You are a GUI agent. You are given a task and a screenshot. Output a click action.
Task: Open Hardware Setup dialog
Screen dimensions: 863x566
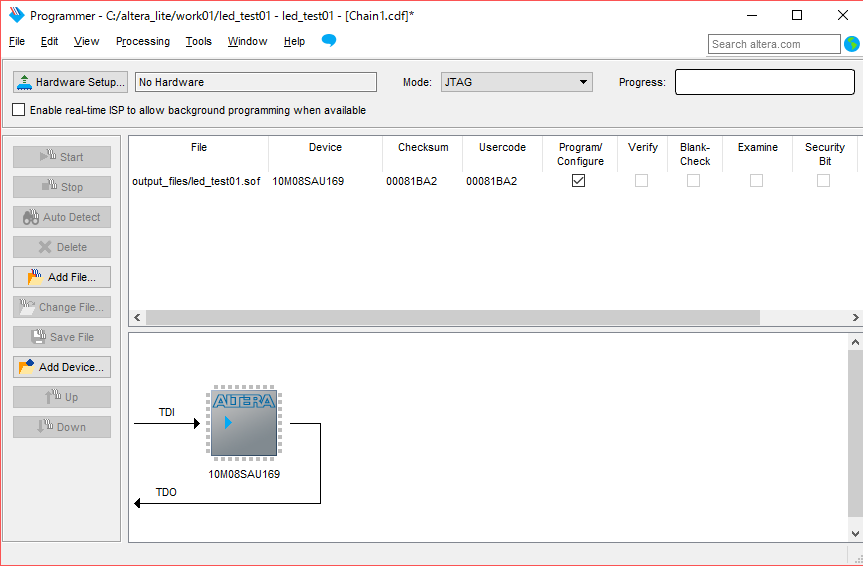pyautogui.click(x=71, y=82)
